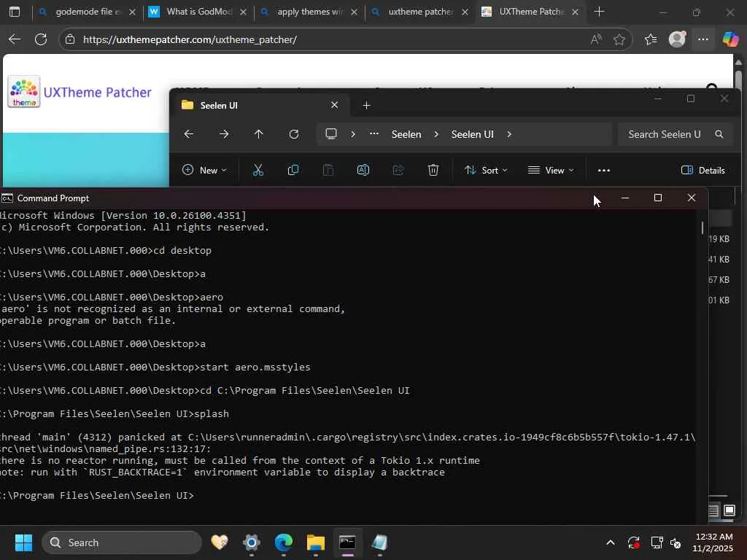Click Paste in Explorer toolbar
This screenshot has width=747, height=560.
coord(328,170)
